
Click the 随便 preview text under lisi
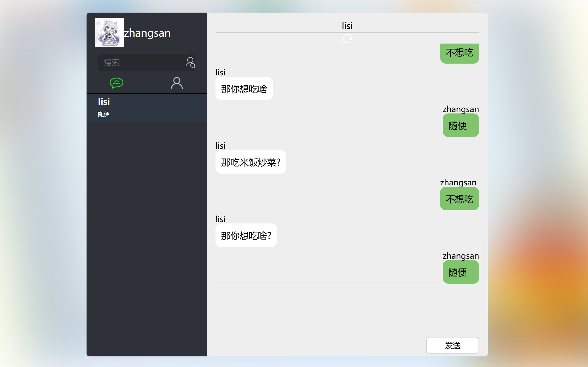(x=104, y=114)
